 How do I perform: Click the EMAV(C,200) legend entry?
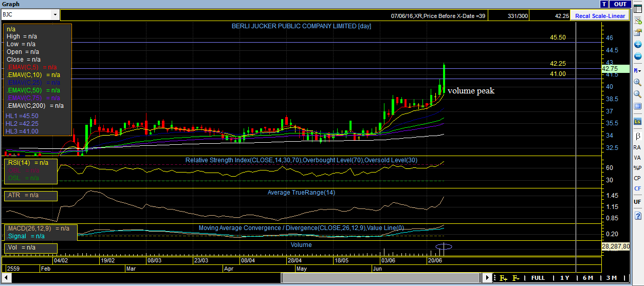coord(35,106)
